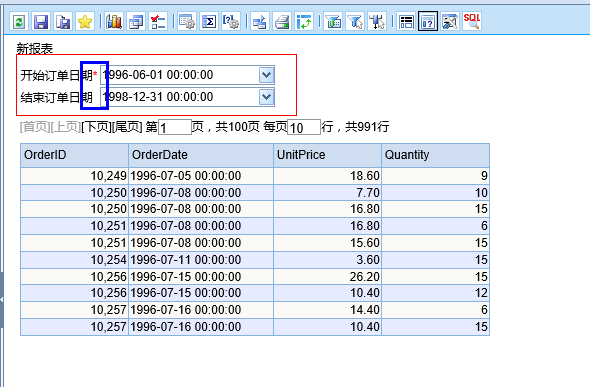Click the page number input box
The image size is (590, 387).
click(175, 127)
